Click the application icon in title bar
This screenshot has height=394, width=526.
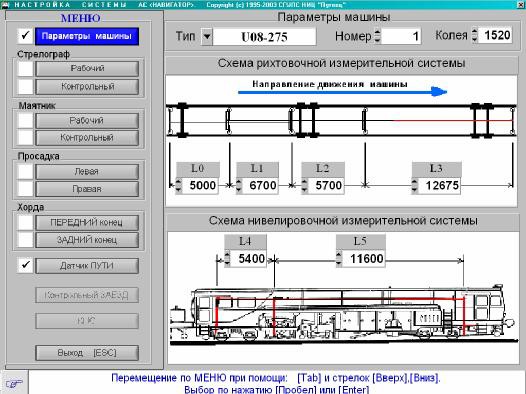(x=5, y=4)
